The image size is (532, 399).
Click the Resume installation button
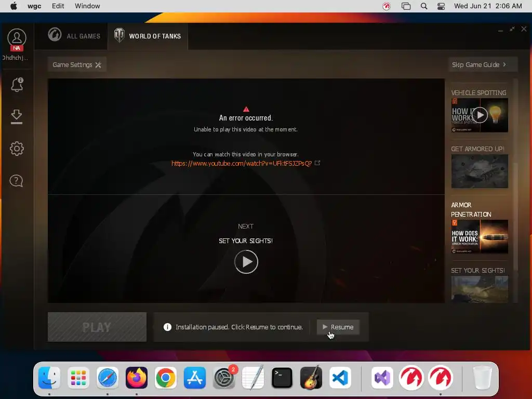point(338,327)
